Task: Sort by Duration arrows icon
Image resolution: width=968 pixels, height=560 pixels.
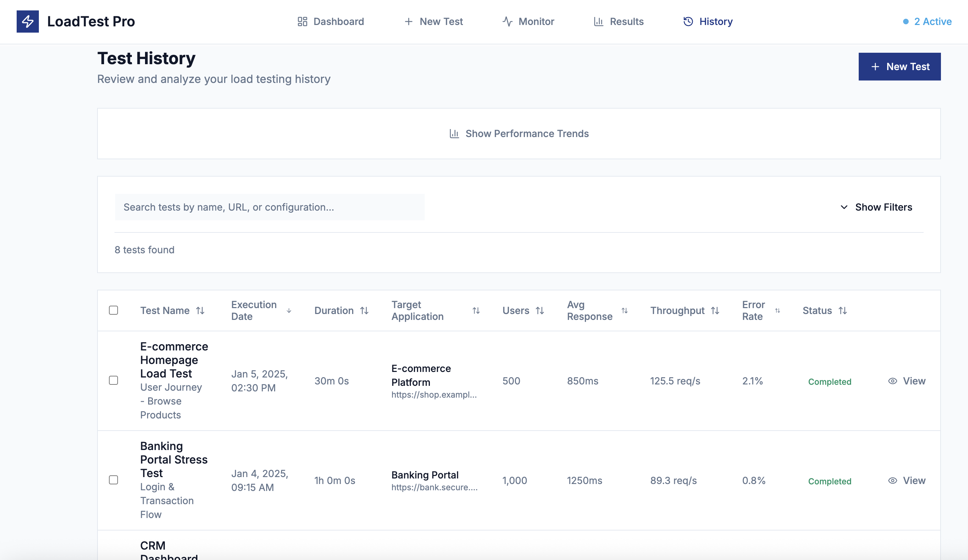Action: (364, 310)
